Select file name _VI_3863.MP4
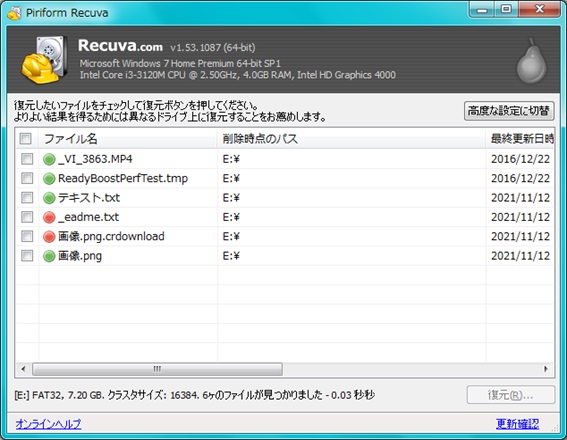567x440 pixels. pyautogui.click(x=95, y=159)
